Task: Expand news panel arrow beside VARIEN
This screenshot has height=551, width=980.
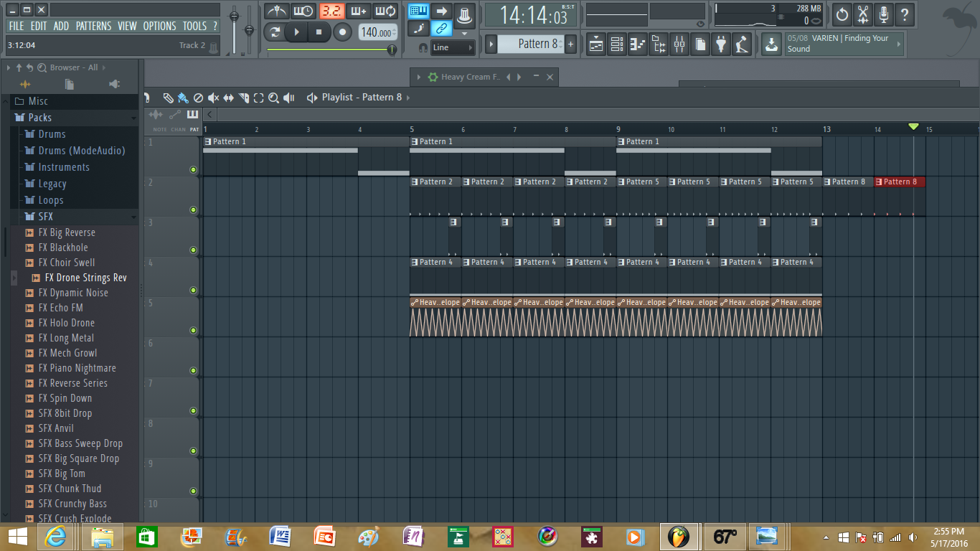Action: coord(898,44)
